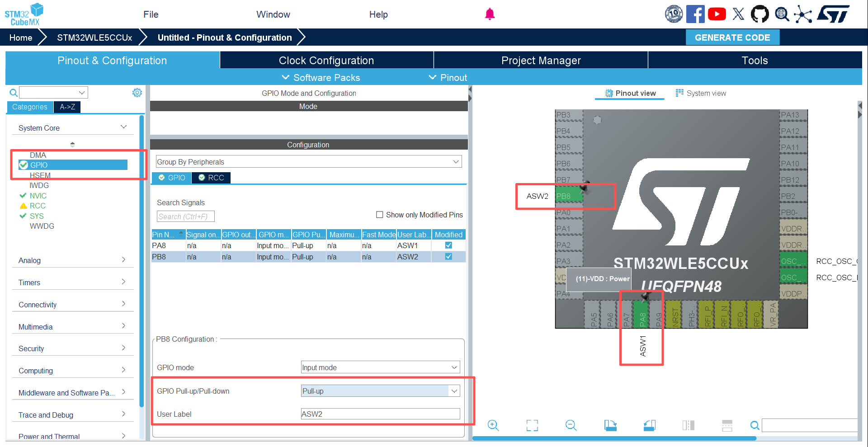The height and width of the screenshot is (447, 868).
Task: Expand the Pinout menu
Action: click(x=448, y=78)
